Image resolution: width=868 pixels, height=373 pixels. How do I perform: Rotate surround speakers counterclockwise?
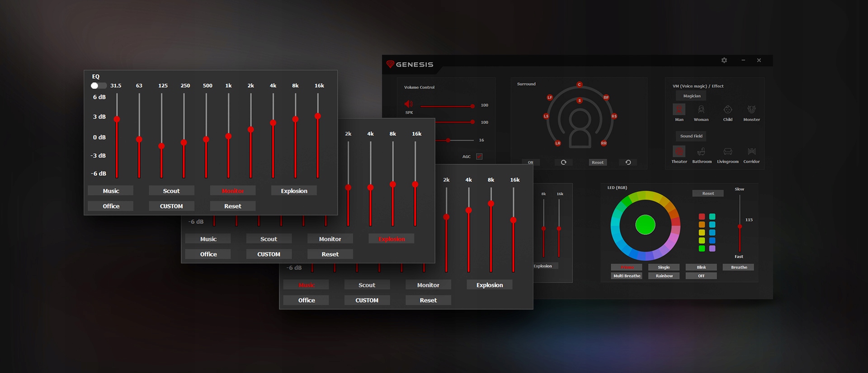pyautogui.click(x=628, y=162)
